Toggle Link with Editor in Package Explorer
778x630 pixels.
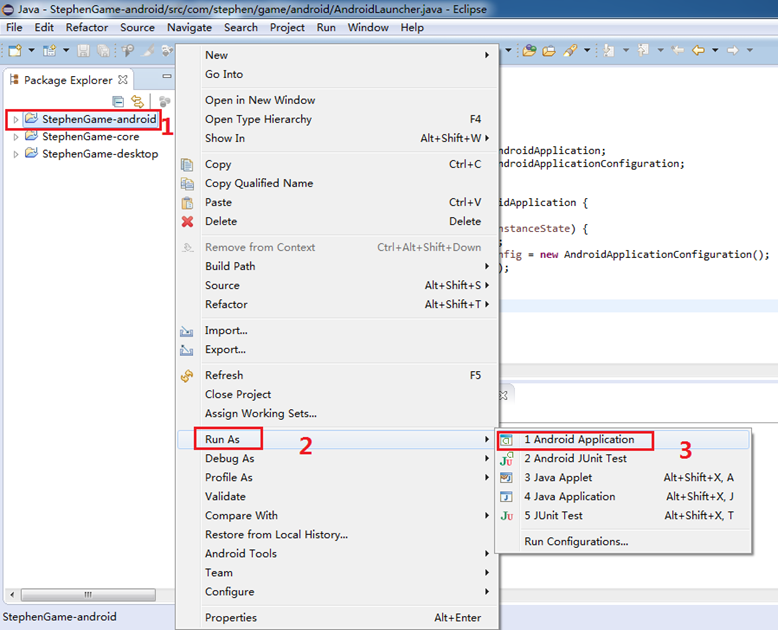(x=137, y=102)
